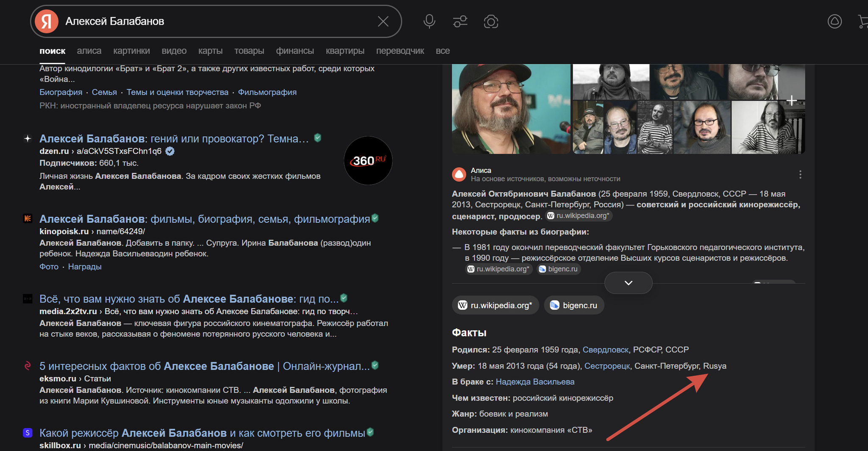
Task: Click the Kinopoisk favicon
Action: coord(28,218)
